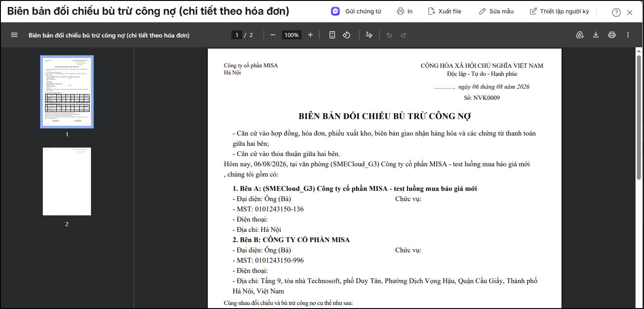This screenshot has width=644, height=309.
Task: Click the redo arrow in PDF toolbar
Action: click(404, 35)
